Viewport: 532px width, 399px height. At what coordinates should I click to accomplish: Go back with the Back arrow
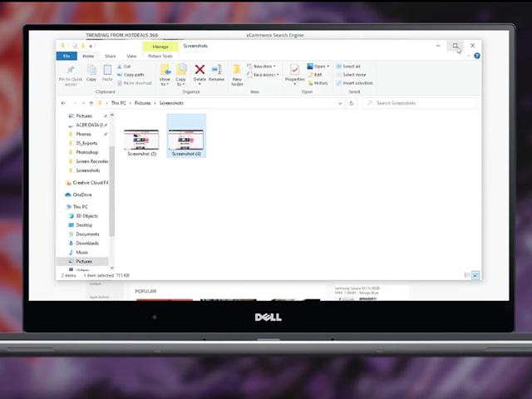pos(63,103)
